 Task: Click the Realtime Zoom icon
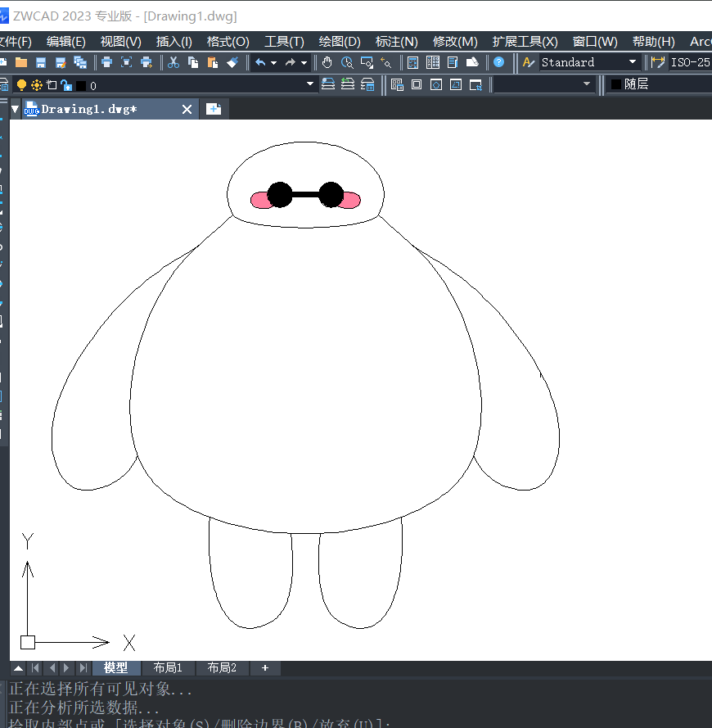(347, 62)
